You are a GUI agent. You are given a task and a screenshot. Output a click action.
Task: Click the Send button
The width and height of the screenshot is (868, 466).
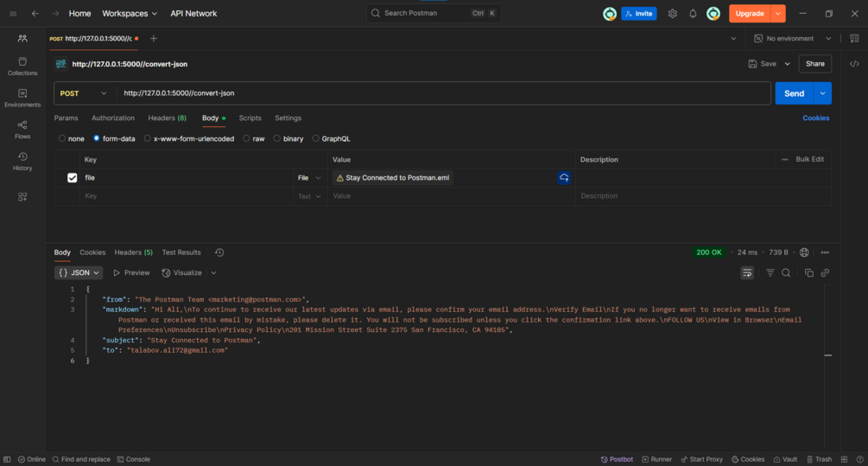(x=794, y=93)
